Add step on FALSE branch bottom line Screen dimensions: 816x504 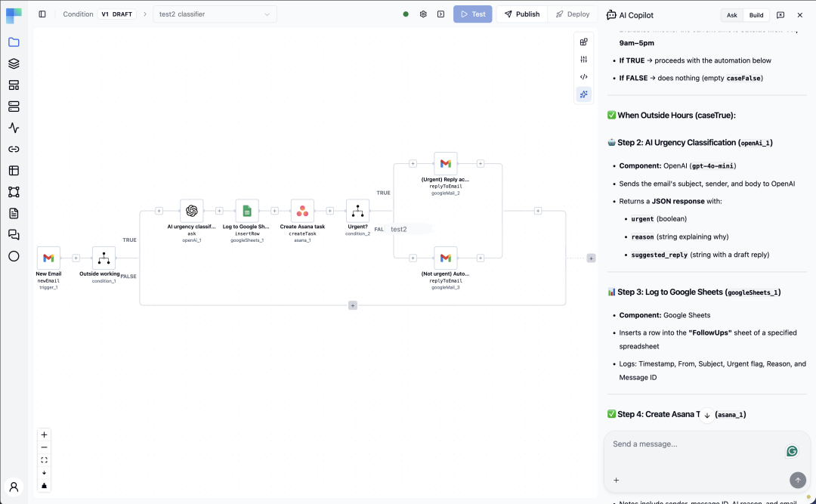pyautogui.click(x=352, y=305)
